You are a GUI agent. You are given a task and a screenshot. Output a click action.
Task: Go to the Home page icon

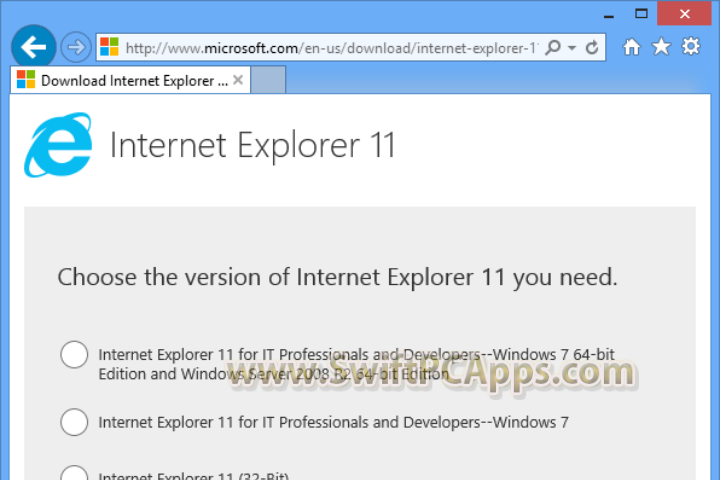(x=632, y=47)
